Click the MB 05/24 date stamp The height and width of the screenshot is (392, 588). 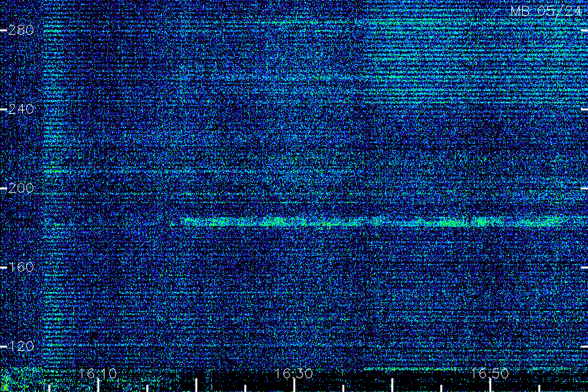(x=546, y=11)
